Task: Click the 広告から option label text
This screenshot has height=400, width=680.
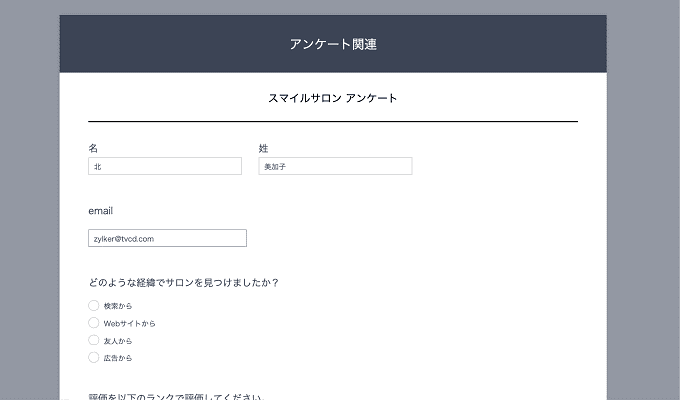Action: [x=118, y=357]
